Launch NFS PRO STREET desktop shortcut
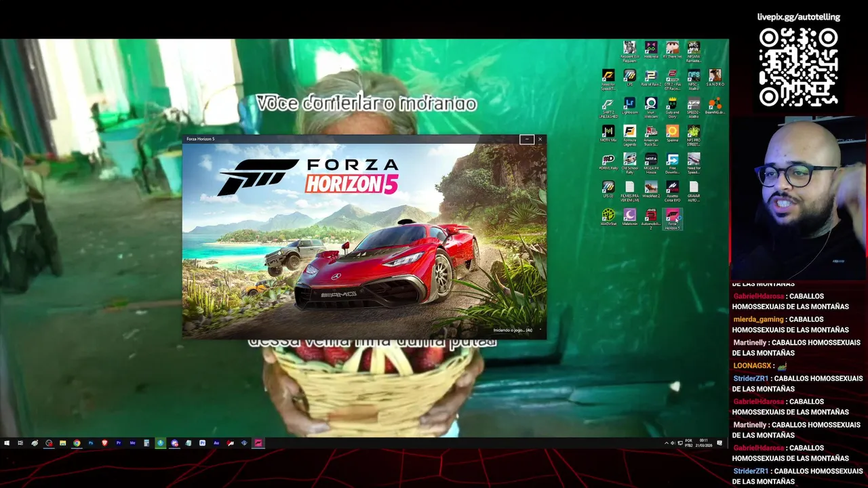 694,136
